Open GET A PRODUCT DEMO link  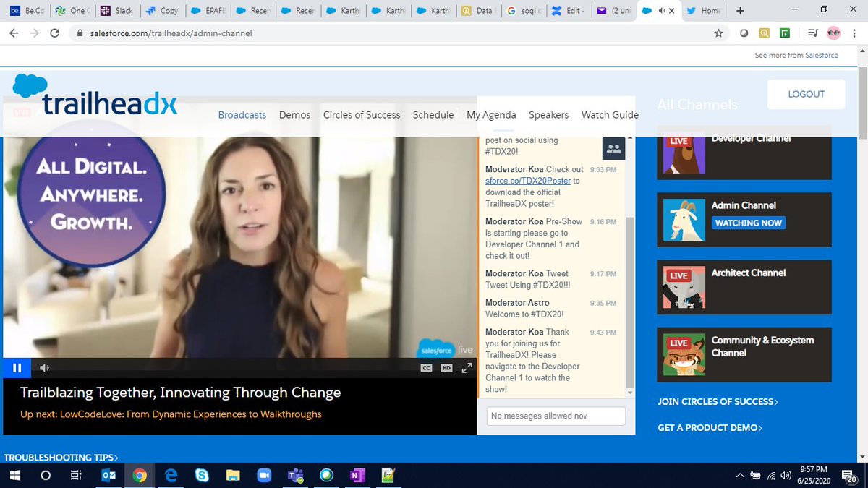point(710,428)
